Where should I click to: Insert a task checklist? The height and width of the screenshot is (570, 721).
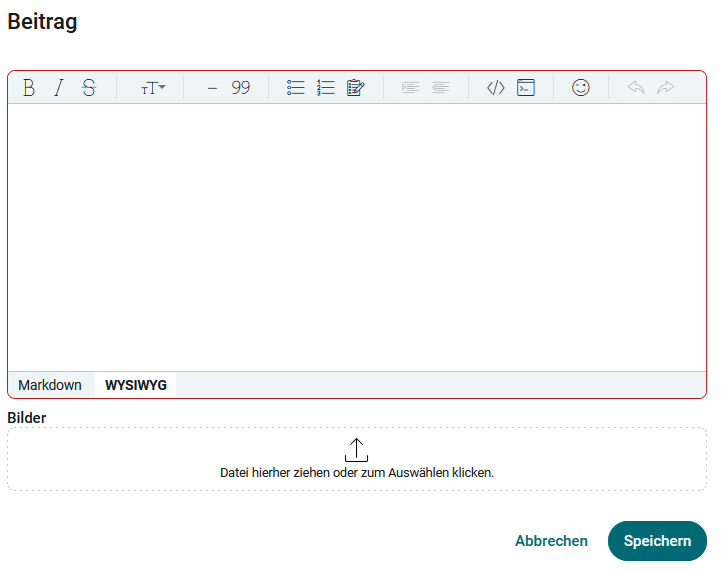point(356,88)
